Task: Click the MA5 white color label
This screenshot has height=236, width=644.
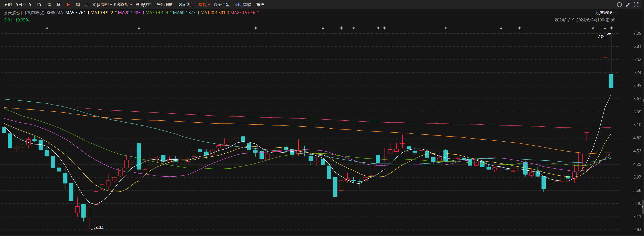Action: [75, 13]
